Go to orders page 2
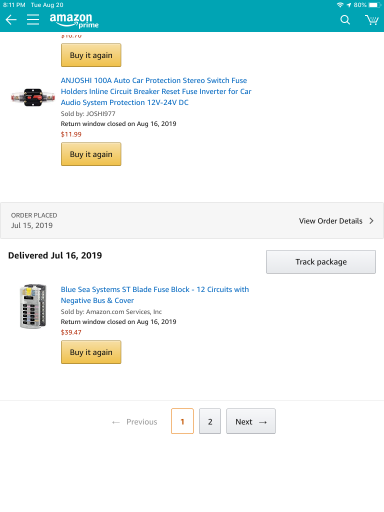 click(210, 421)
